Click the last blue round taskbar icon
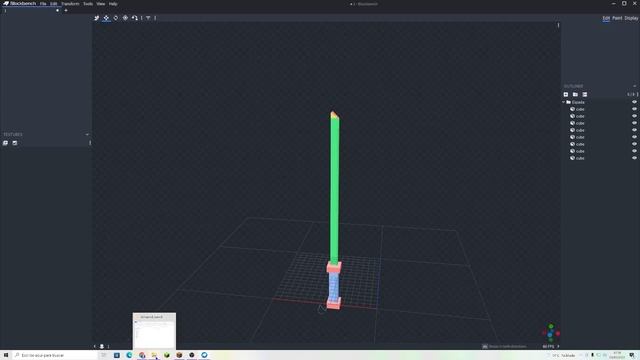Screen dimensions: 640x360 [204, 355]
